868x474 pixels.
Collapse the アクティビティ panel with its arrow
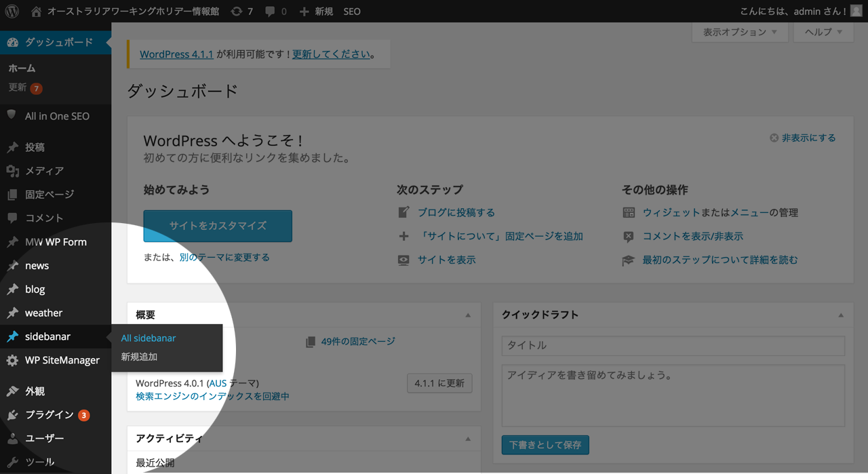click(468, 439)
